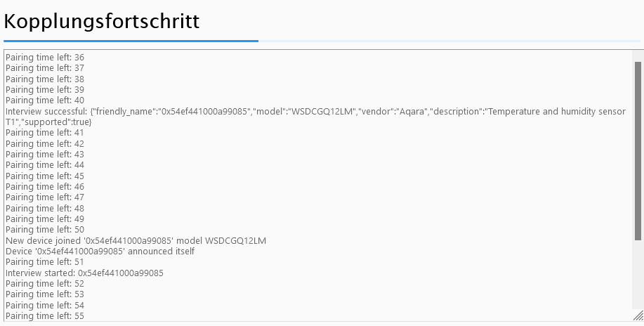Click the model name WSDCGQ12LM in joined line
The height and width of the screenshot is (326, 644).
tap(235, 240)
